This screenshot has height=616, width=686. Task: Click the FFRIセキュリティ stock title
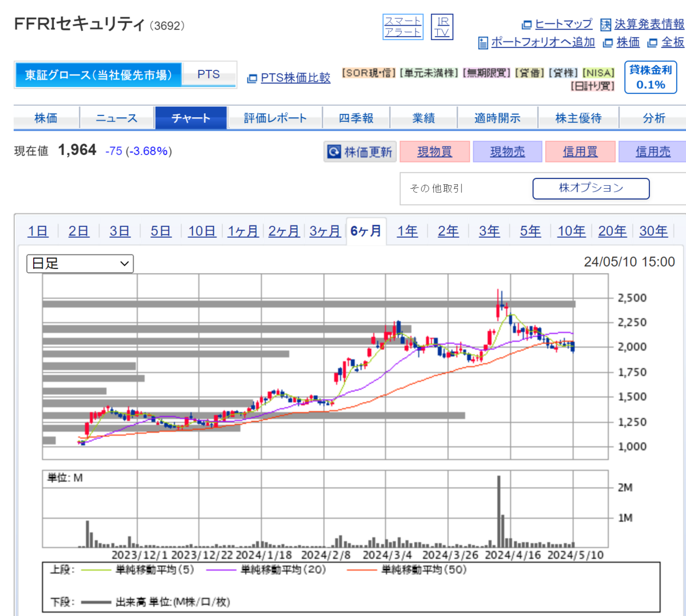point(79,25)
